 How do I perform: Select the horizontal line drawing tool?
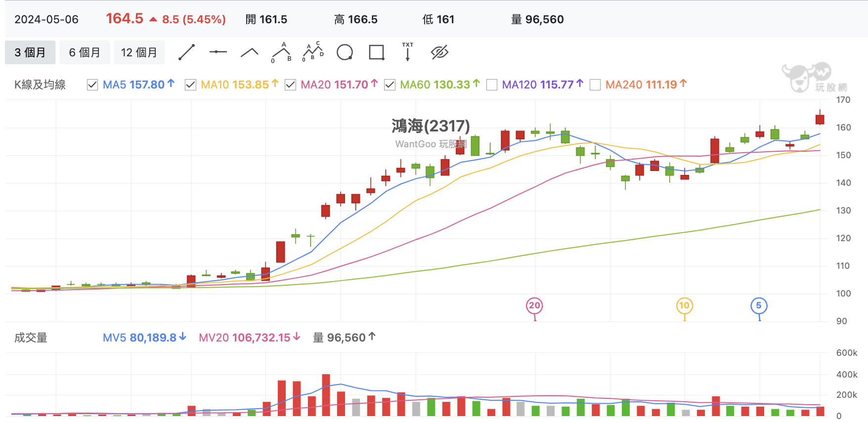218,52
